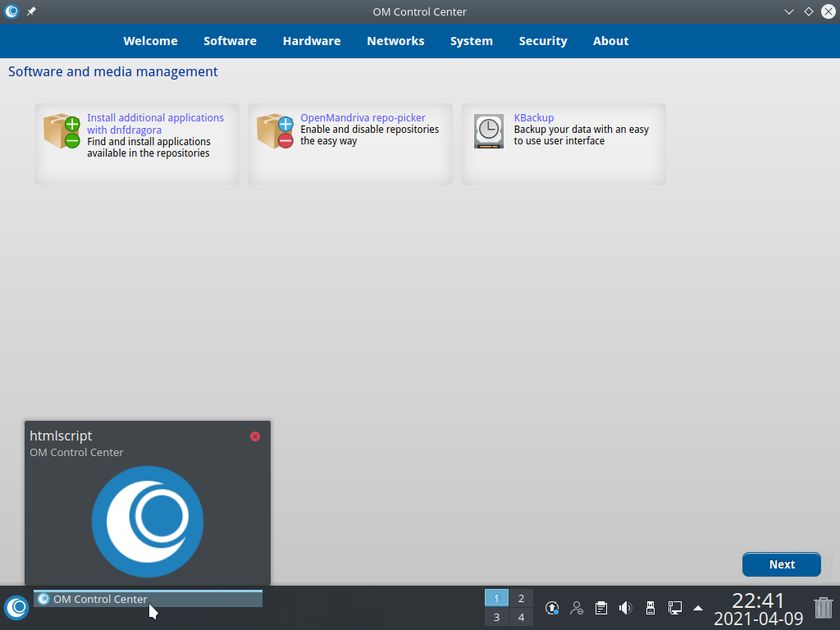Switch to the Software tab

click(x=230, y=41)
